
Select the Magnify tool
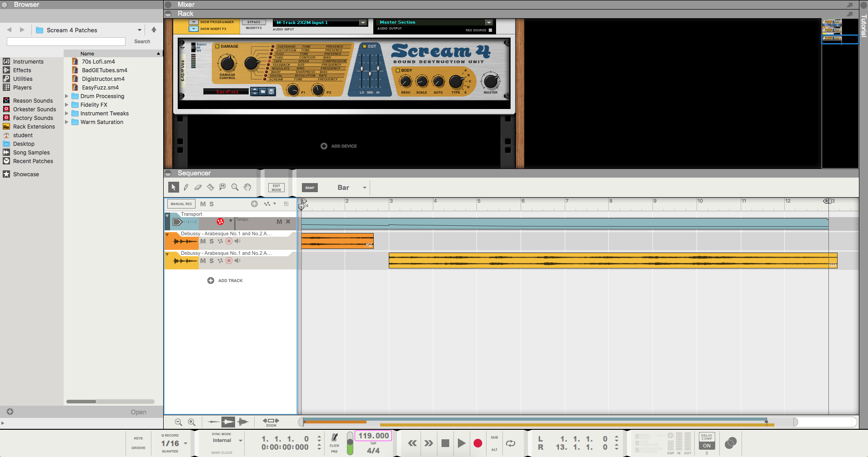[x=235, y=187]
